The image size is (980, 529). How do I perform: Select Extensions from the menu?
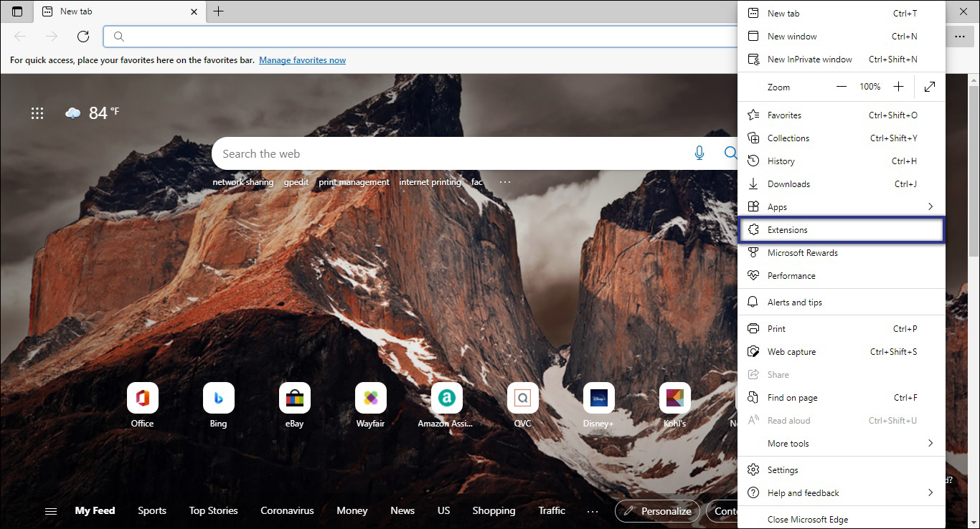(841, 229)
